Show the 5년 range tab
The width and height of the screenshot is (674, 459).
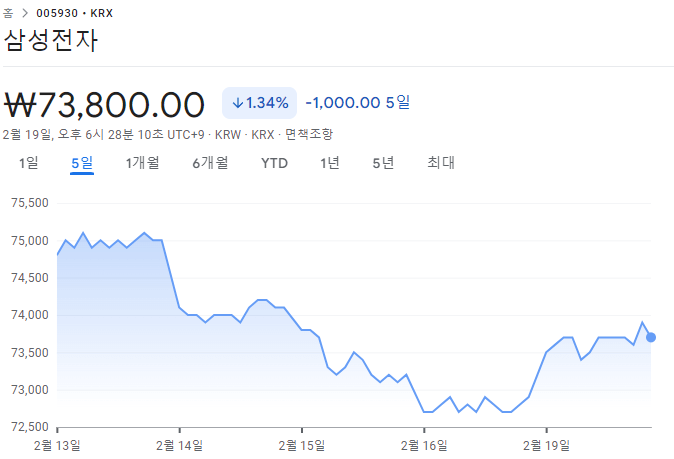[x=383, y=163]
